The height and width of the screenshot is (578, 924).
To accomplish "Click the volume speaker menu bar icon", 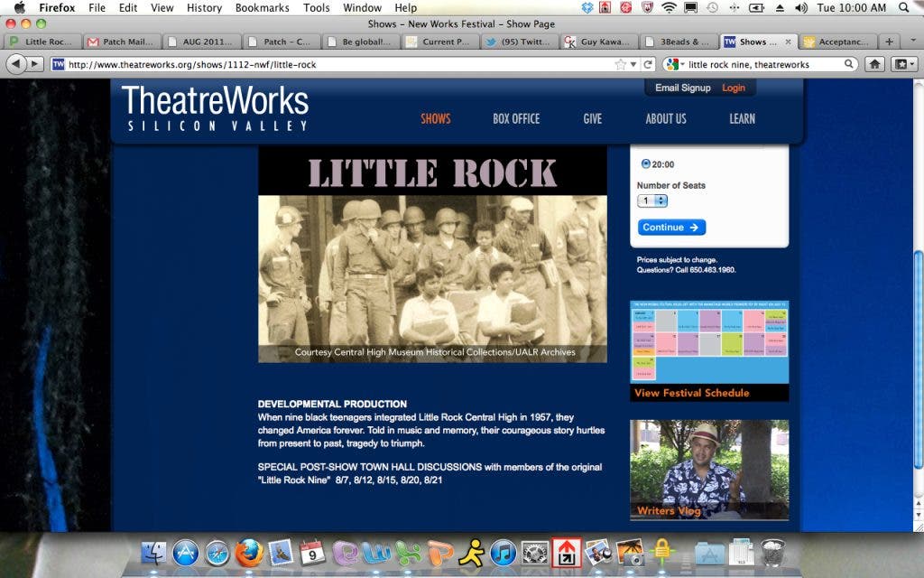I will point(801,7).
